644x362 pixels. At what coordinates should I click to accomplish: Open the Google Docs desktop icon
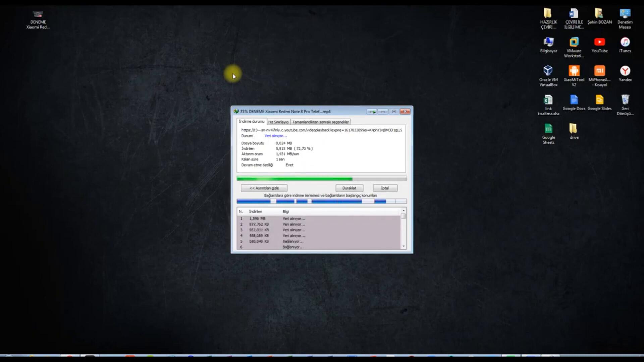point(574,100)
